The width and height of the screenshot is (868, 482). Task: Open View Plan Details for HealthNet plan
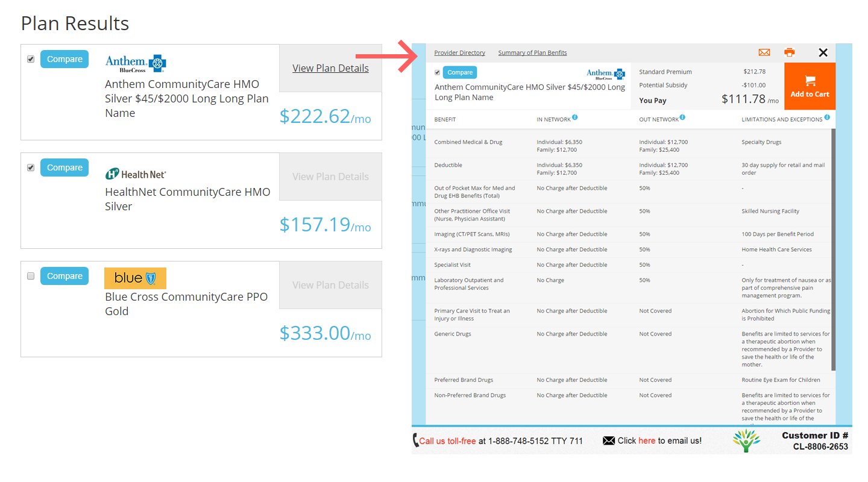tap(330, 177)
